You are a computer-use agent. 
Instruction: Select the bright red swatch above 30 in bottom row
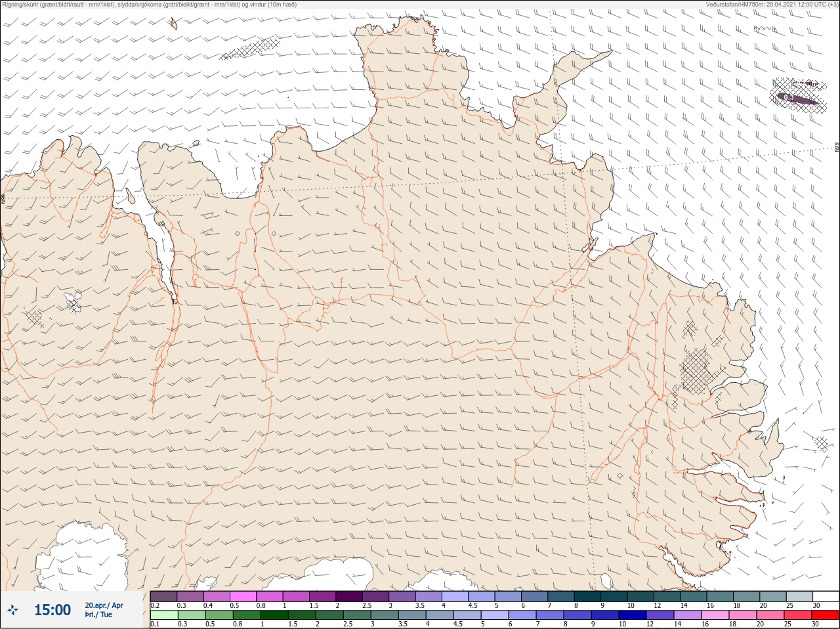826,615
